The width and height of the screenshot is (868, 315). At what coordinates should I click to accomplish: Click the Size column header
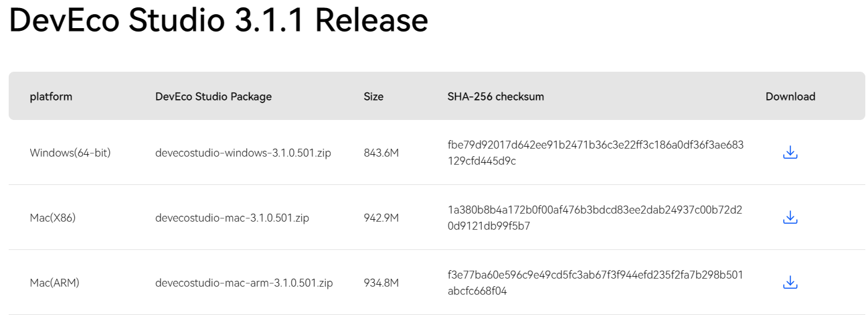(x=373, y=97)
